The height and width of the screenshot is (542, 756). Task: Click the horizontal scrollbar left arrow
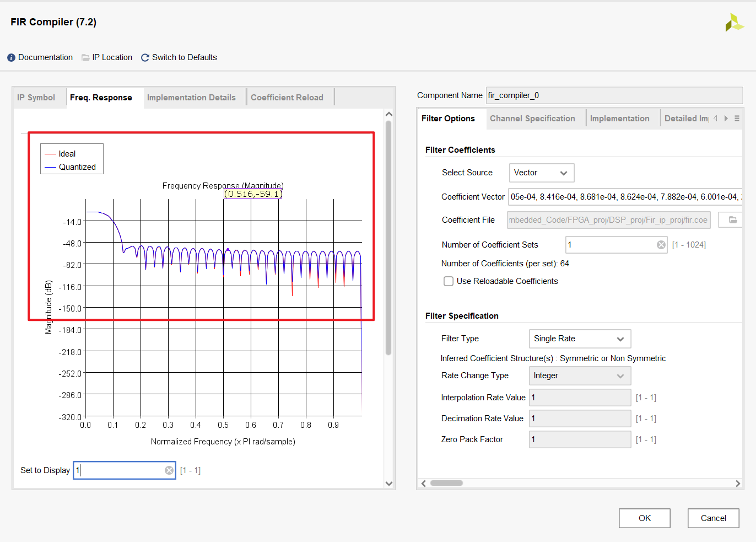(x=424, y=484)
